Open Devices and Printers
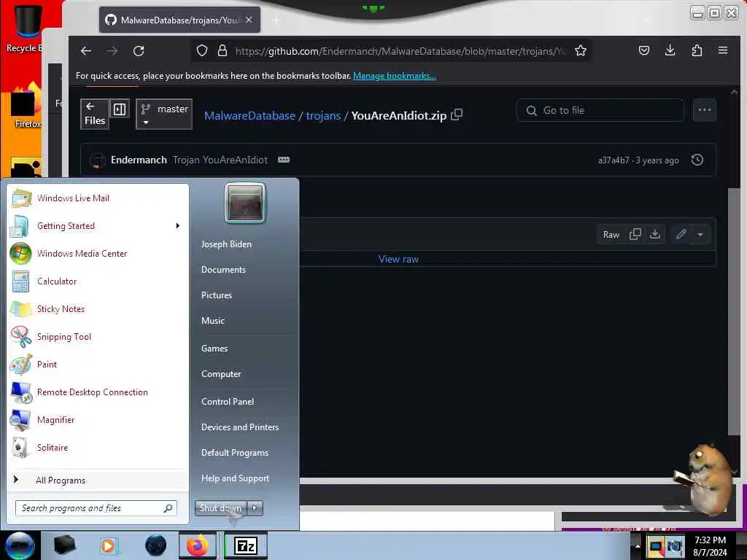 [239, 427]
